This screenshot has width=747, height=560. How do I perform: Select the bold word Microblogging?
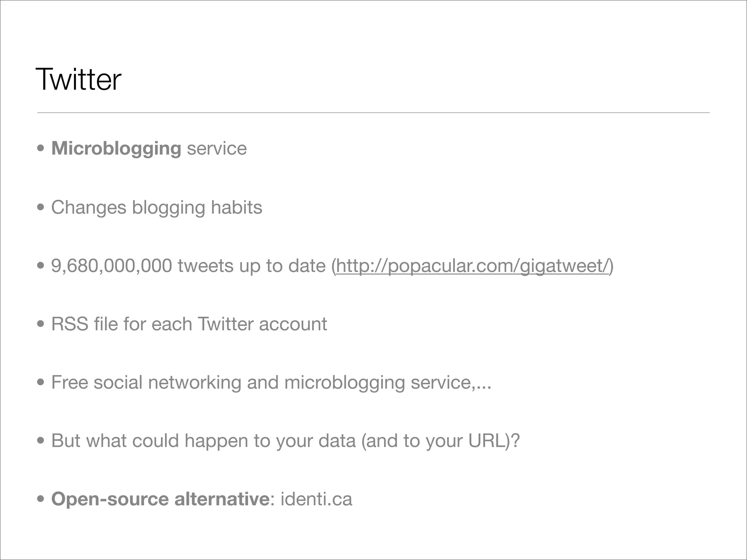tap(116, 149)
